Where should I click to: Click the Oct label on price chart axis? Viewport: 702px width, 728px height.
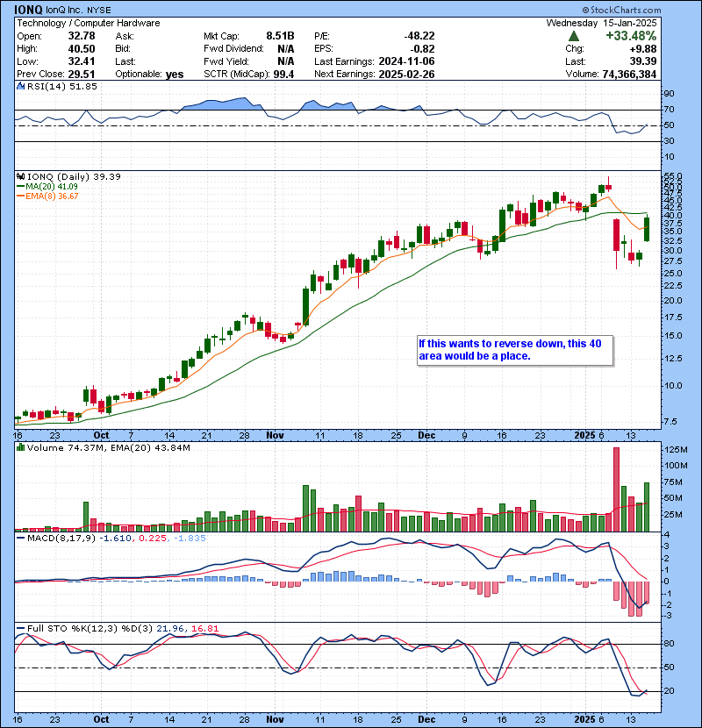tap(101, 435)
